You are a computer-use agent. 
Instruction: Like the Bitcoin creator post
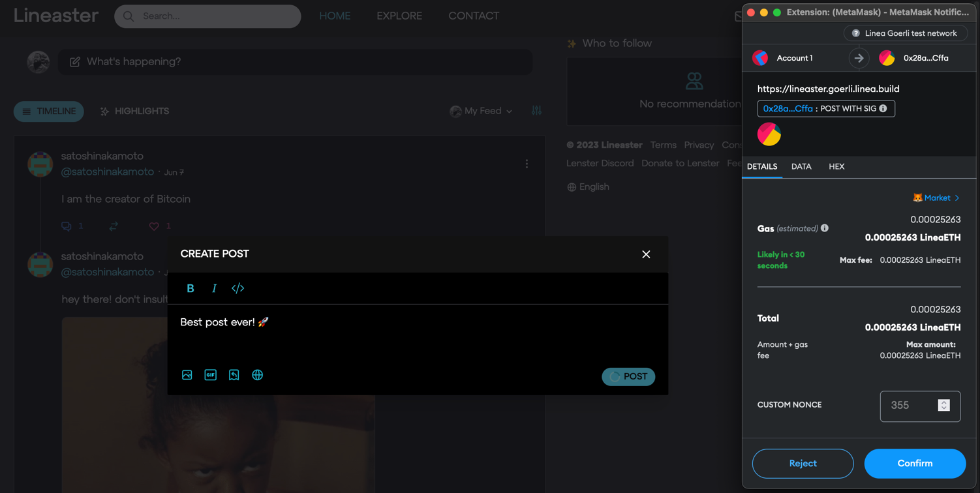(x=154, y=226)
